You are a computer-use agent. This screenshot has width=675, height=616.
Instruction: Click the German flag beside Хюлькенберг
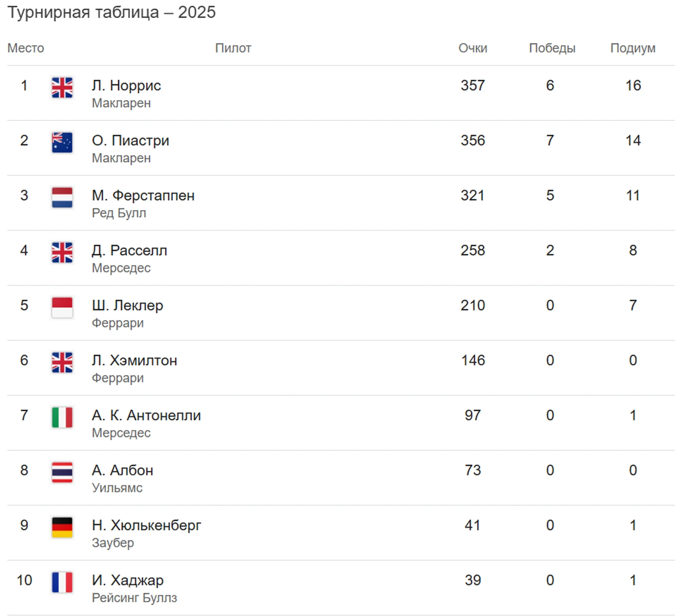pos(62,527)
